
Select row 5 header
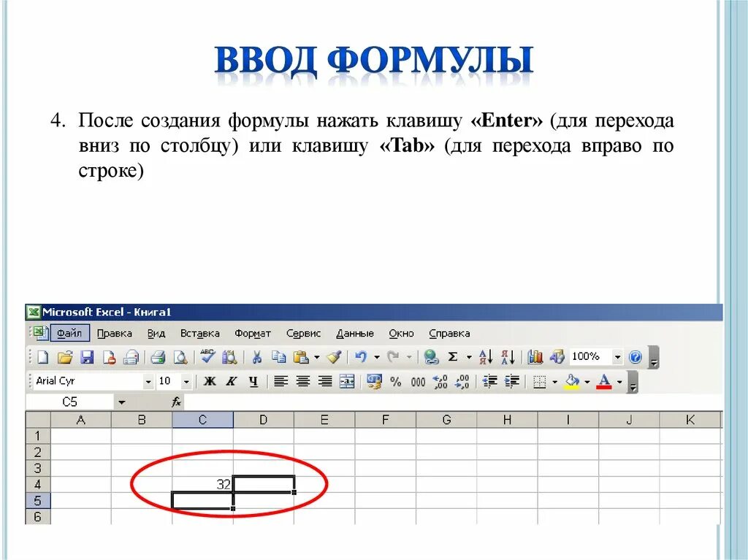(38, 500)
